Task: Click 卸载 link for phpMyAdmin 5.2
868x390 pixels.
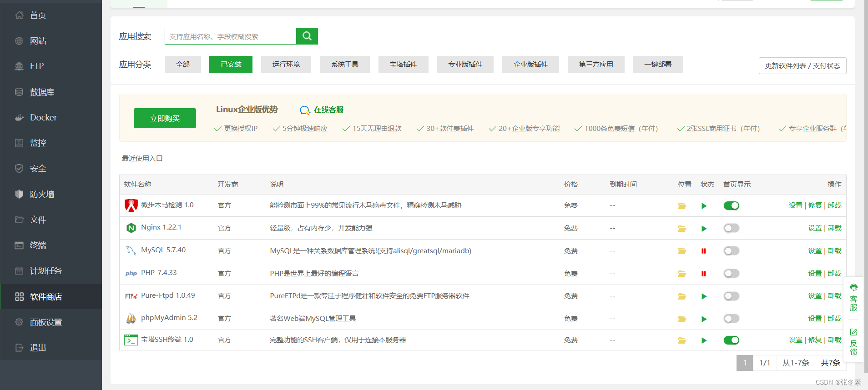Action: click(834, 319)
